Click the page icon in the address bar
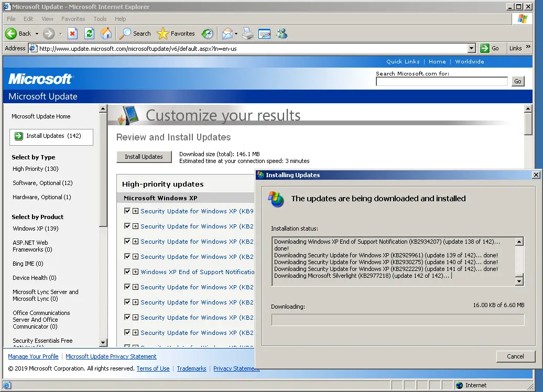This screenshot has width=543, height=392. pos(33,48)
